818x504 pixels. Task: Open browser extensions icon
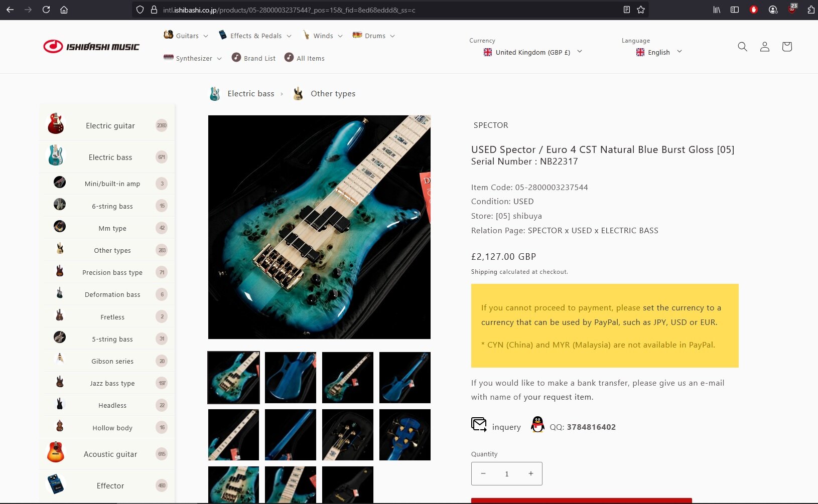click(x=811, y=10)
